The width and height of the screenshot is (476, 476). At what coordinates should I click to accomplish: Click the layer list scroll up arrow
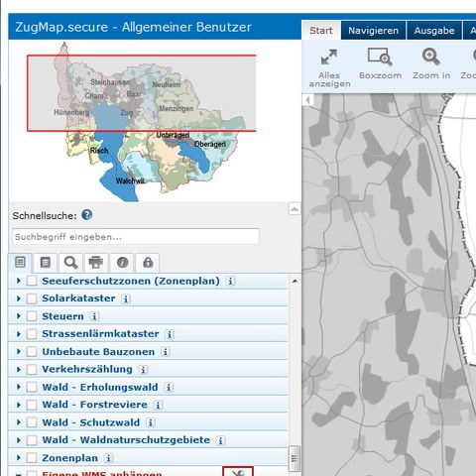pyautogui.click(x=295, y=282)
